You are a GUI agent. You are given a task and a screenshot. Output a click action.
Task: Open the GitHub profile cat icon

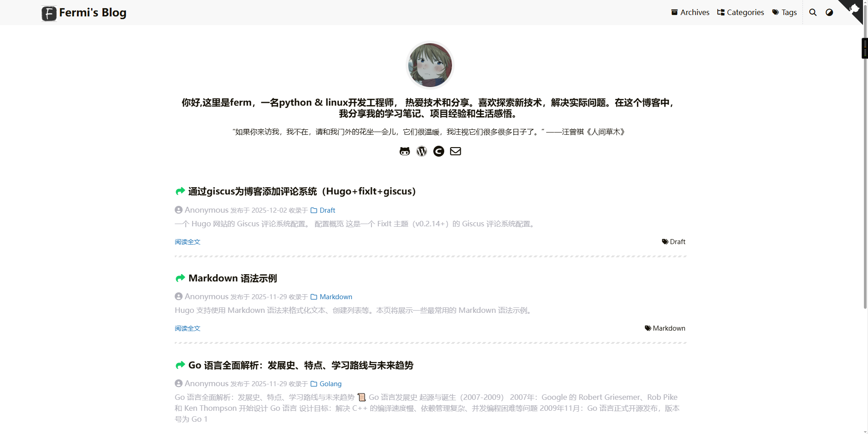tap(405, 151)
